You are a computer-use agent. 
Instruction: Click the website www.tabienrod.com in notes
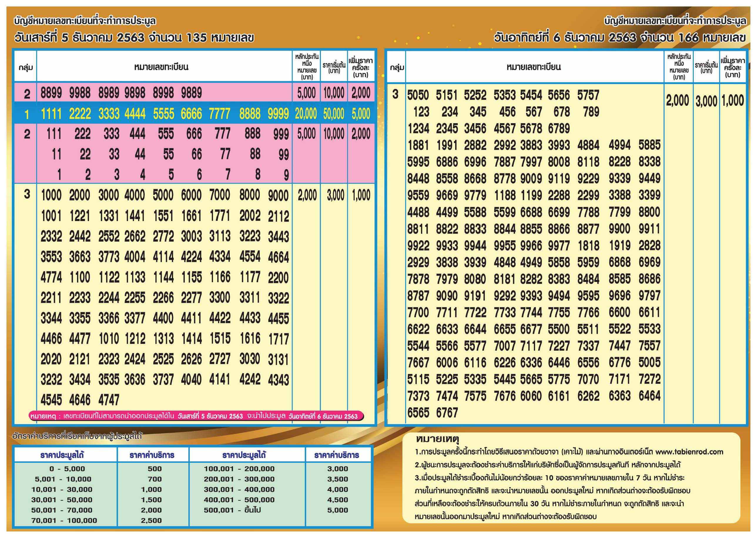689,452
